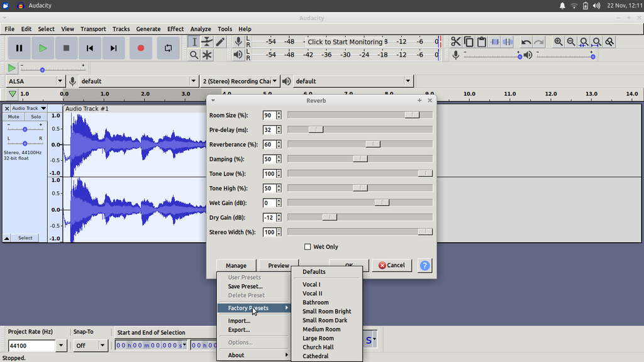Choose the Church Hall preset
The height and width of the screenshot is (362, 644).
318,347
